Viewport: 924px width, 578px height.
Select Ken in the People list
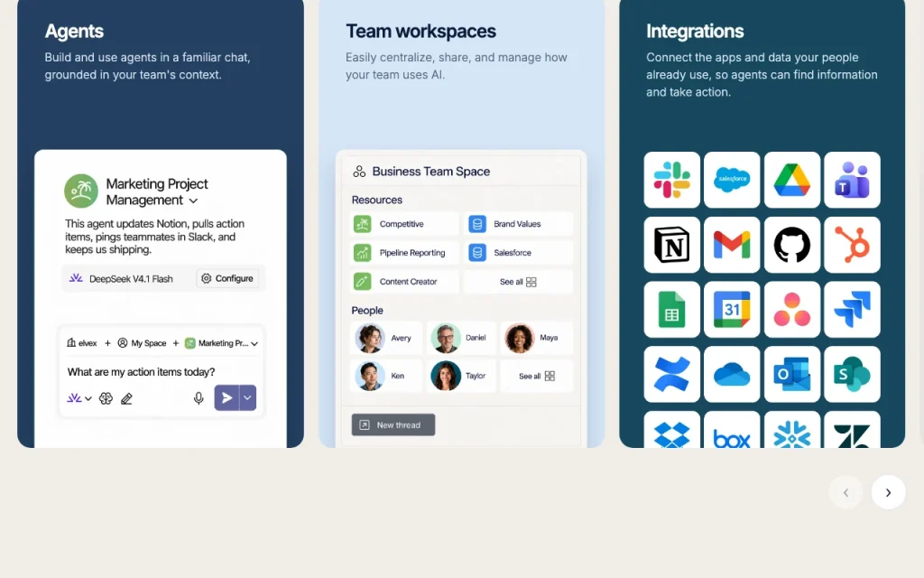(386, 376)
